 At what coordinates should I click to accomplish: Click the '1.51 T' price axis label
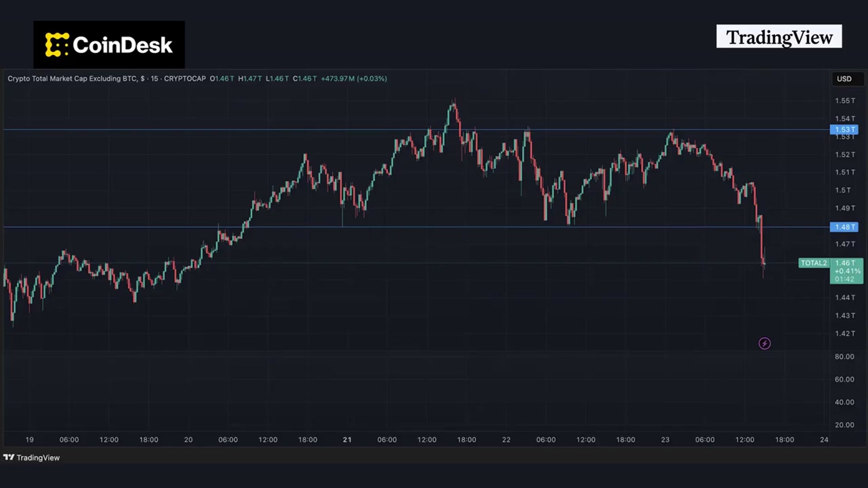845,172
